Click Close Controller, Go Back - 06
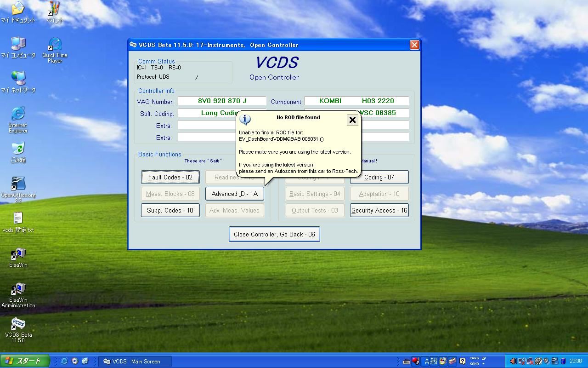The height and width of the screenshot is (368, 588). pos(274,234)
